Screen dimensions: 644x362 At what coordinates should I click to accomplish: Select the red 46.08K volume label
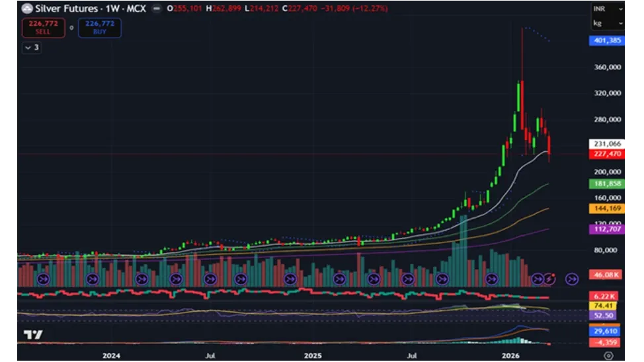606,275
